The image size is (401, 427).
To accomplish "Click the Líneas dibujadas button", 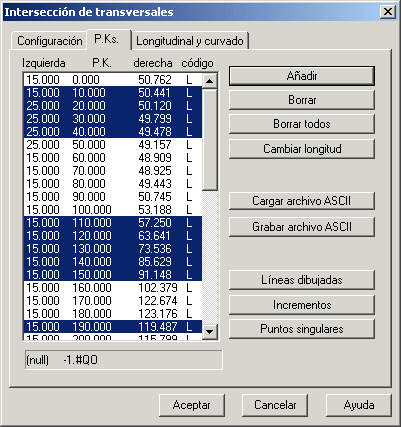I will (302, 280).
